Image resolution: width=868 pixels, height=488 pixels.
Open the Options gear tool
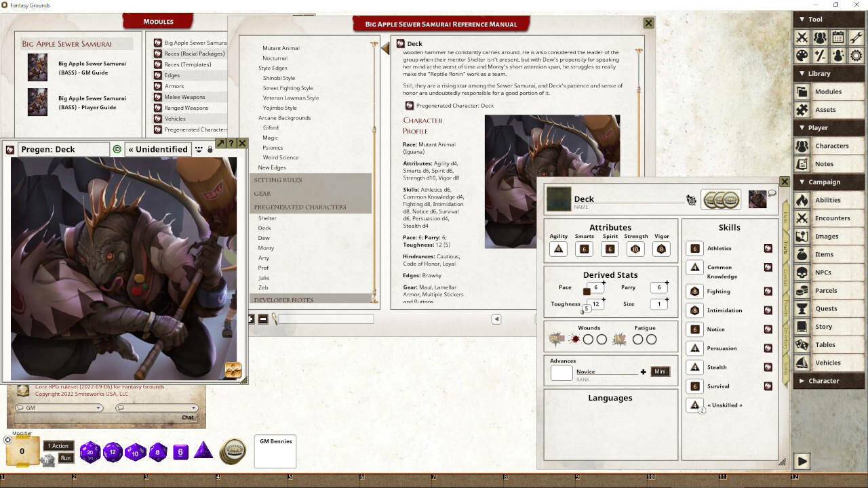click(x=857, y=56)
